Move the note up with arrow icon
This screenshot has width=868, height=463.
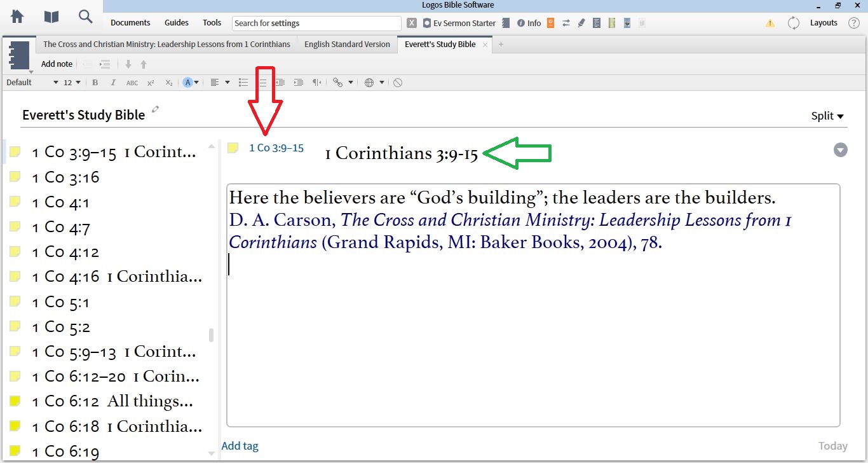coord(144,64)
